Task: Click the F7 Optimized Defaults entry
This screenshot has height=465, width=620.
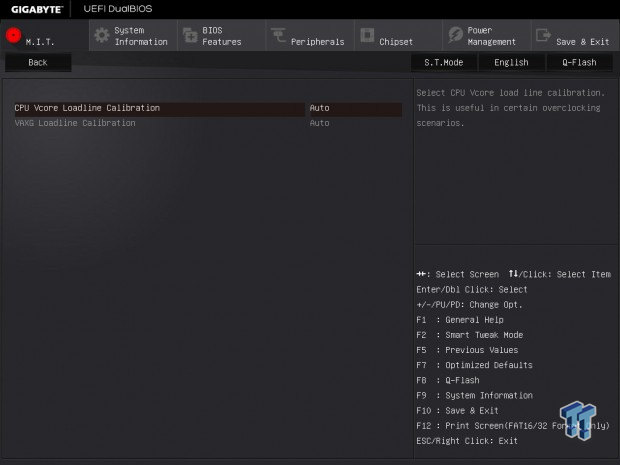Action: (x=474, y=365)
